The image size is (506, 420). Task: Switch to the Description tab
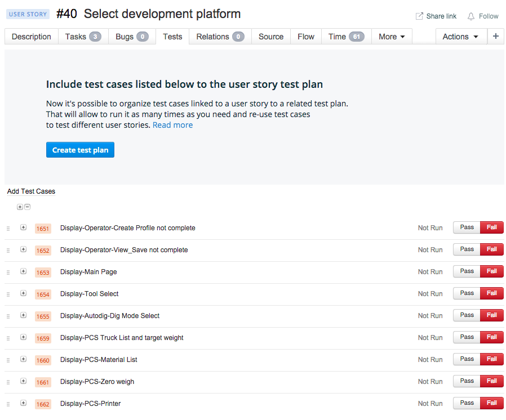point(32,37)
